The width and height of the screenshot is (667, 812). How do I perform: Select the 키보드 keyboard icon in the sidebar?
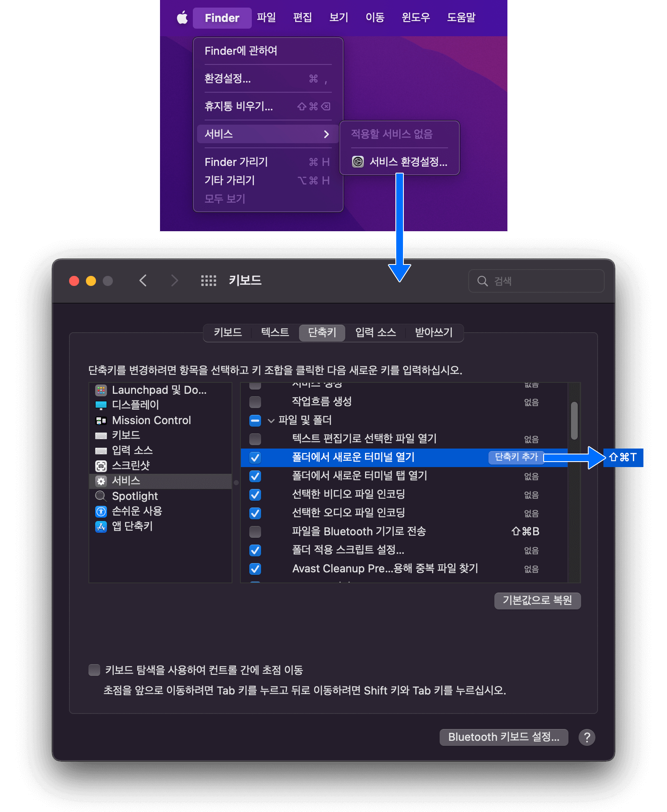pyautogui.click(x=101, y=435)
